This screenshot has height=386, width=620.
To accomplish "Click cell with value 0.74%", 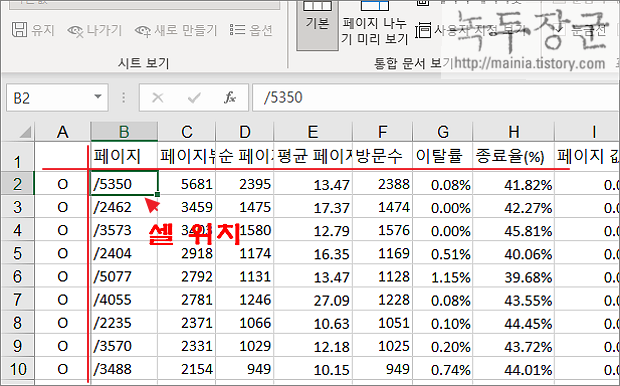I will point(442,369).
